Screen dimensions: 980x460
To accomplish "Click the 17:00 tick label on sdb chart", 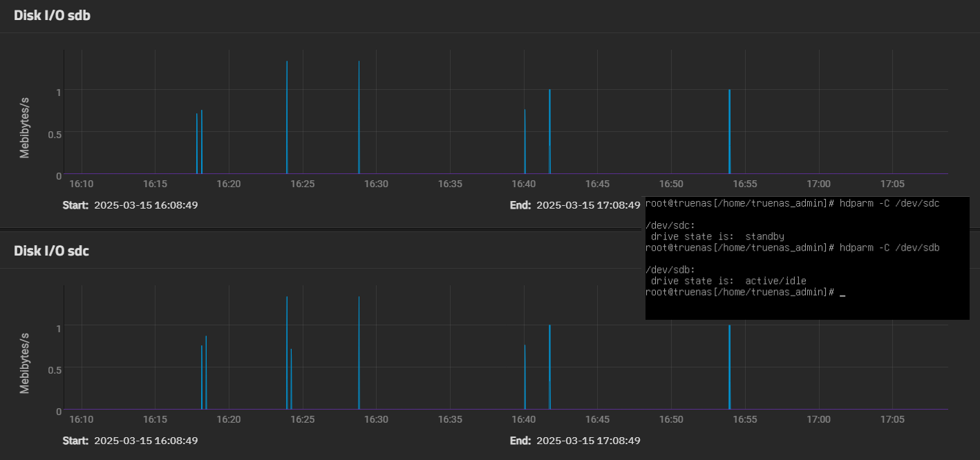I will (819, 184).
